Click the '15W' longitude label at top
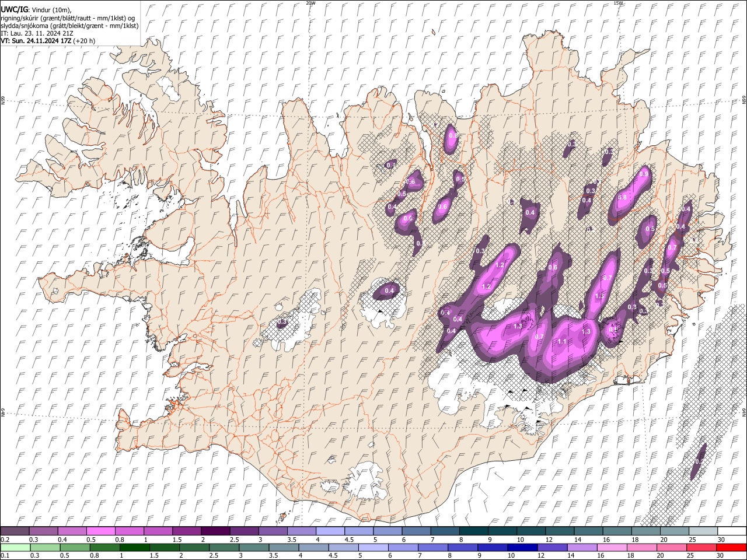This screenshot has width=747, height=560. (x=618, y=3)
